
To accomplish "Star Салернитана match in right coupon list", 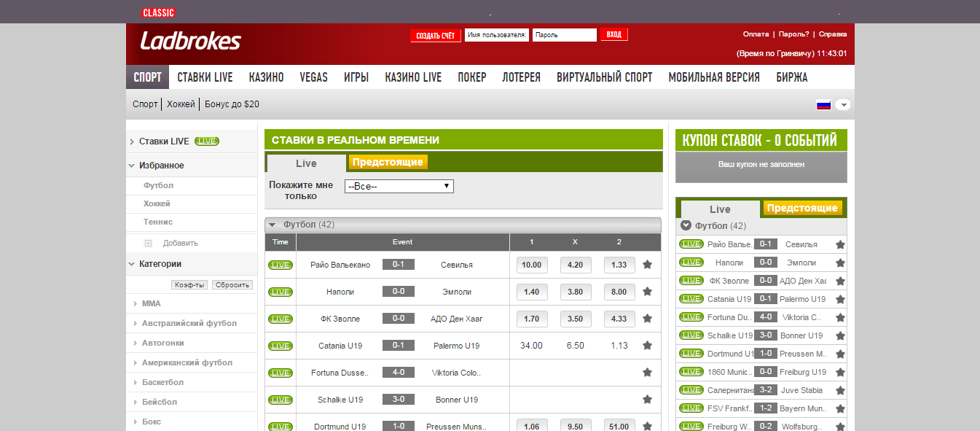I will pos(840,390).
